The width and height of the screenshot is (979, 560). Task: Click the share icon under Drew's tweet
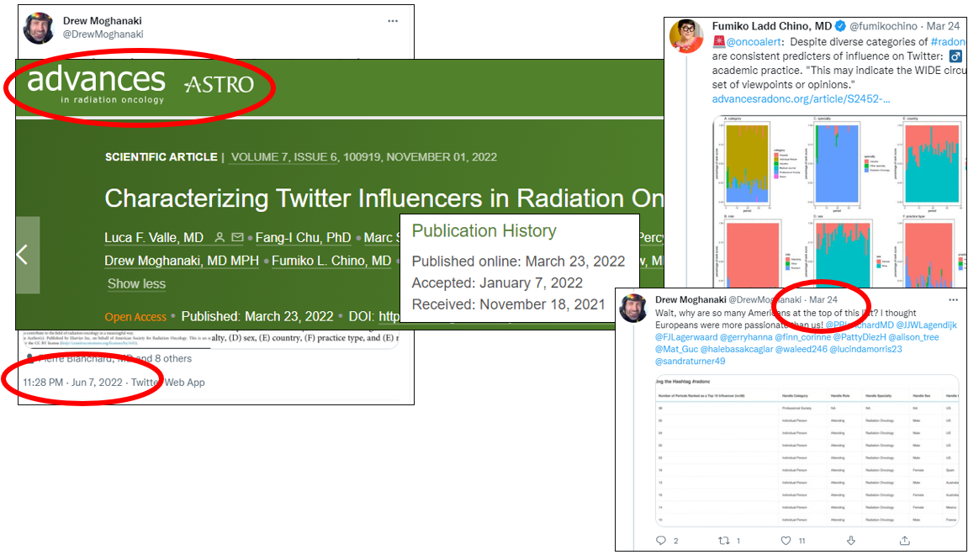point(905,540)
